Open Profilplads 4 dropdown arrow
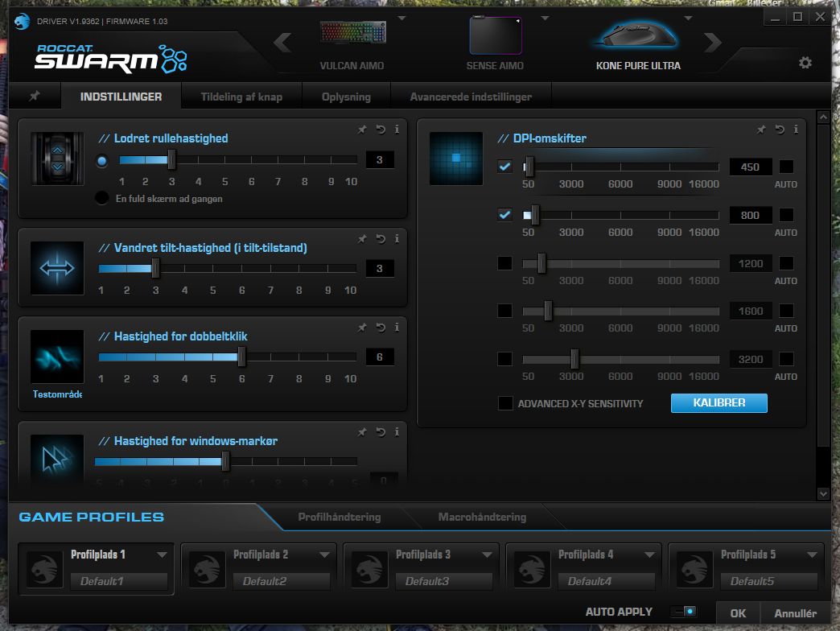840x631 pixels. pos(649,555)
